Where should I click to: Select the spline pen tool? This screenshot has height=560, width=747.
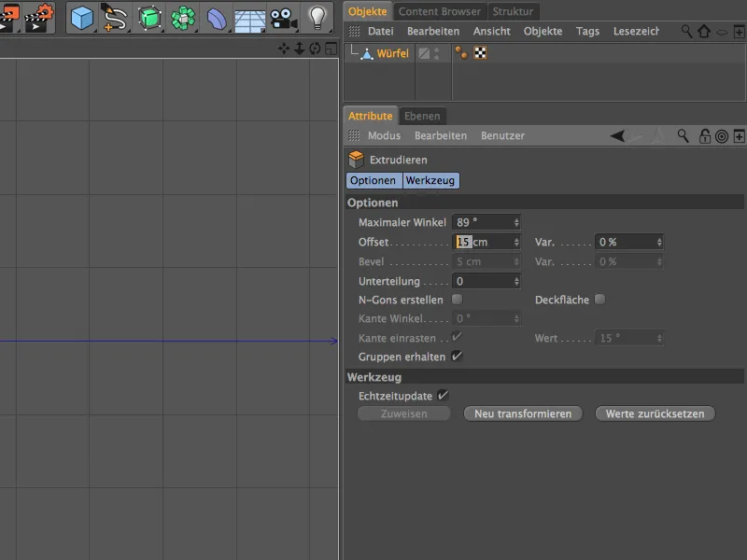coord(114,18)
